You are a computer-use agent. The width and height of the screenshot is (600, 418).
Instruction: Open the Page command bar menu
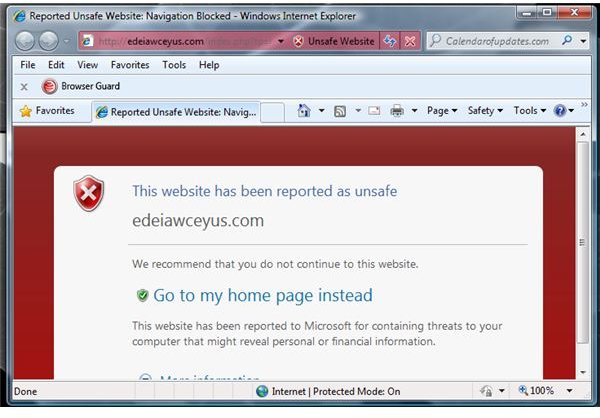pos(442,111)
